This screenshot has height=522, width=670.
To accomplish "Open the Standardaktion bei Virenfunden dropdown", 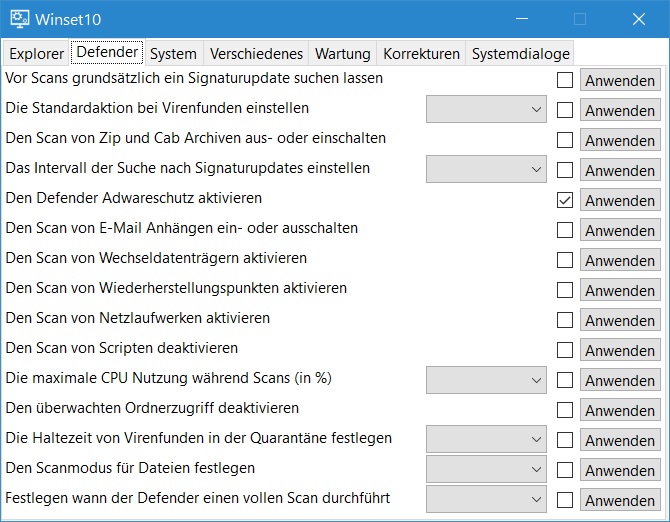I will 486,110.
